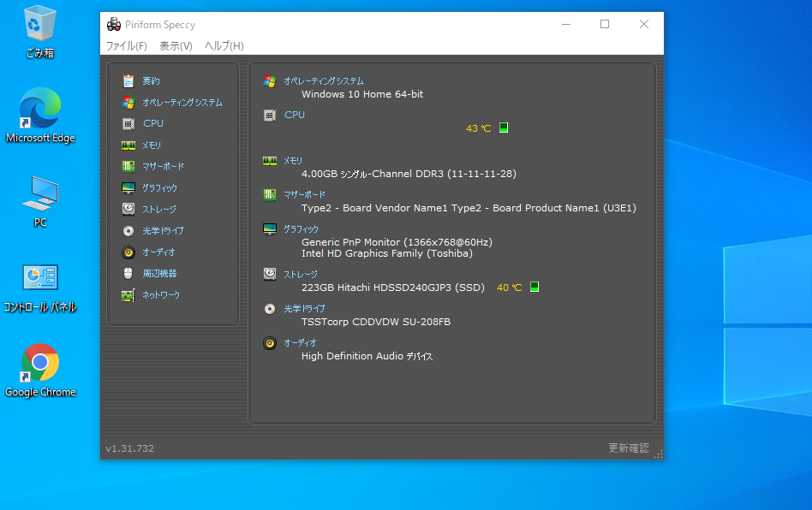Screen dimensions: 812x510
Task: Click 更新確認 to check for updates
Action: (628, 448)
